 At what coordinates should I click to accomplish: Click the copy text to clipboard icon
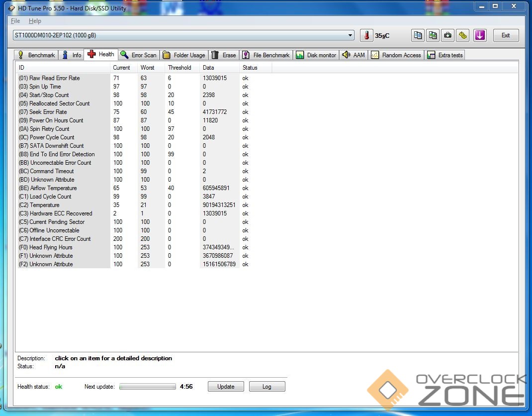(x=418, y=35)
